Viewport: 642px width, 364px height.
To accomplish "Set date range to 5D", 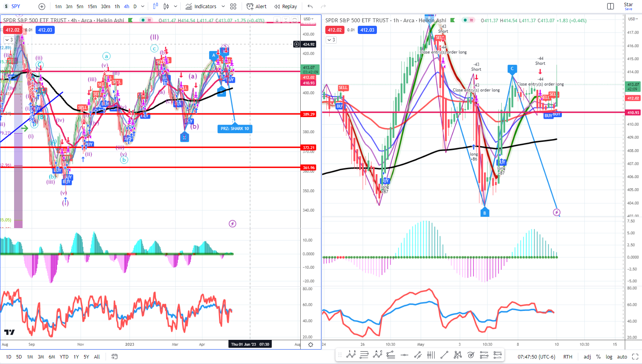I will pos(19,357).
